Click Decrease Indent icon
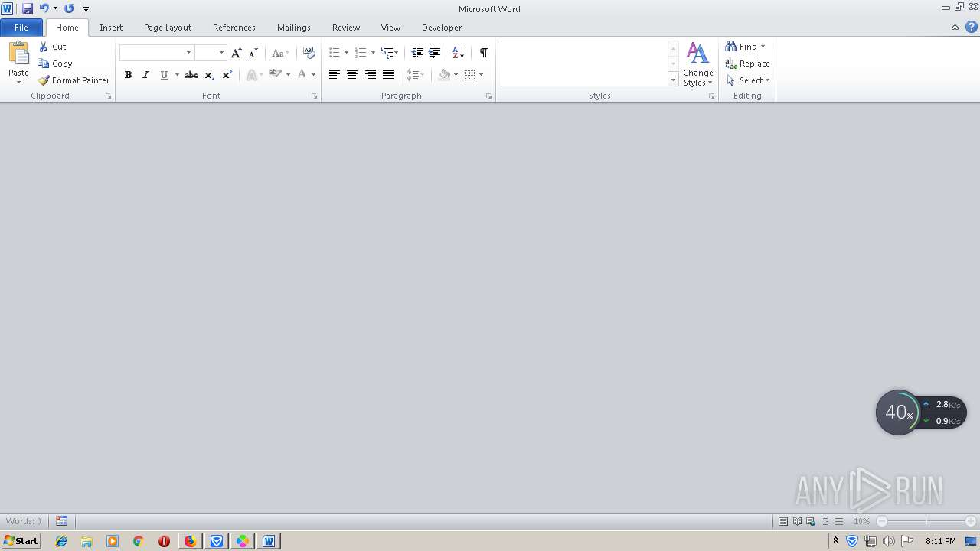Viewport: 980px width, 551px height. click(417, 53)
